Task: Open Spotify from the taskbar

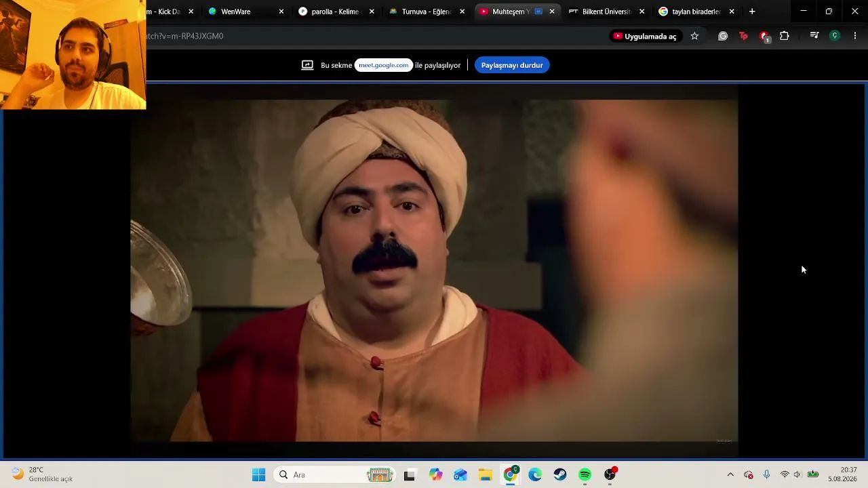Action: [x=585, y=474]
